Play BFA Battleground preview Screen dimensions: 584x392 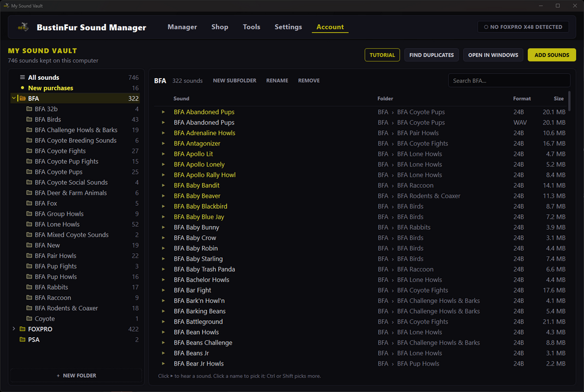(x=163, y=321)
